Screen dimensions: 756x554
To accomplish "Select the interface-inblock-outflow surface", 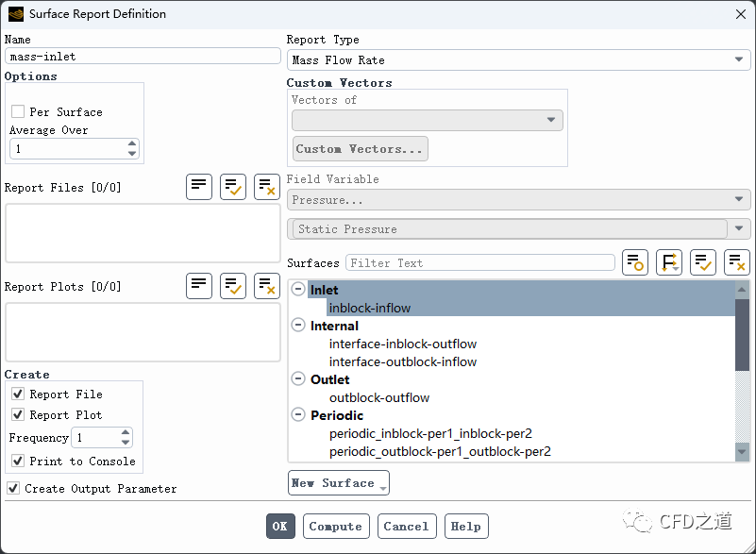I will [x=403, y=344].
